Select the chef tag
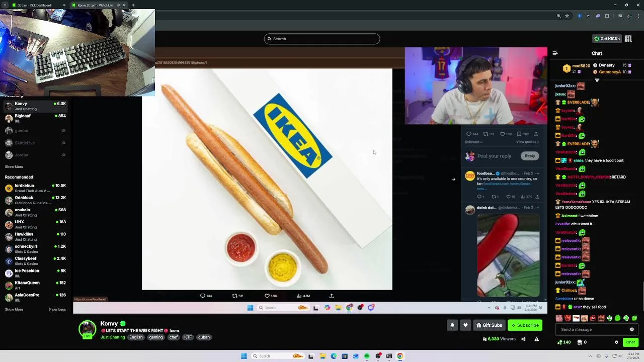Screen dimensions: 644x362 174,337
